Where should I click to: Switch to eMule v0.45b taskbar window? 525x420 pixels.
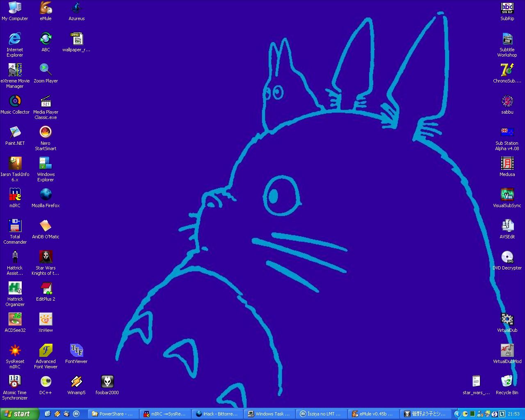(373, 414)
